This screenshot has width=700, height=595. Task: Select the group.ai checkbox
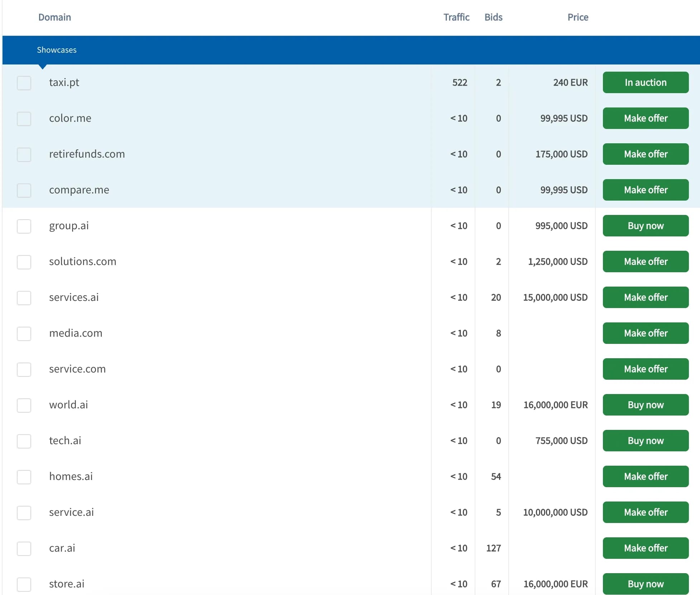coord(24,226)
